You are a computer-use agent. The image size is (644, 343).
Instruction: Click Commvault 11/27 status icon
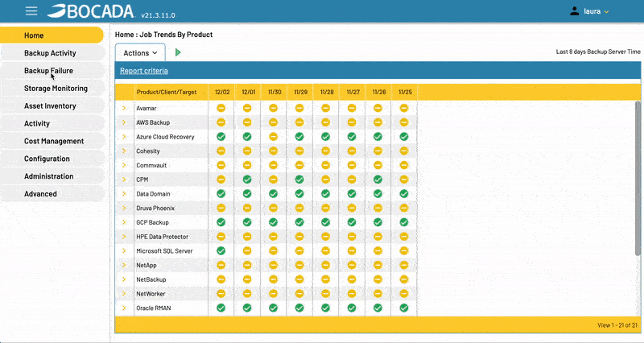pos(352,165)
